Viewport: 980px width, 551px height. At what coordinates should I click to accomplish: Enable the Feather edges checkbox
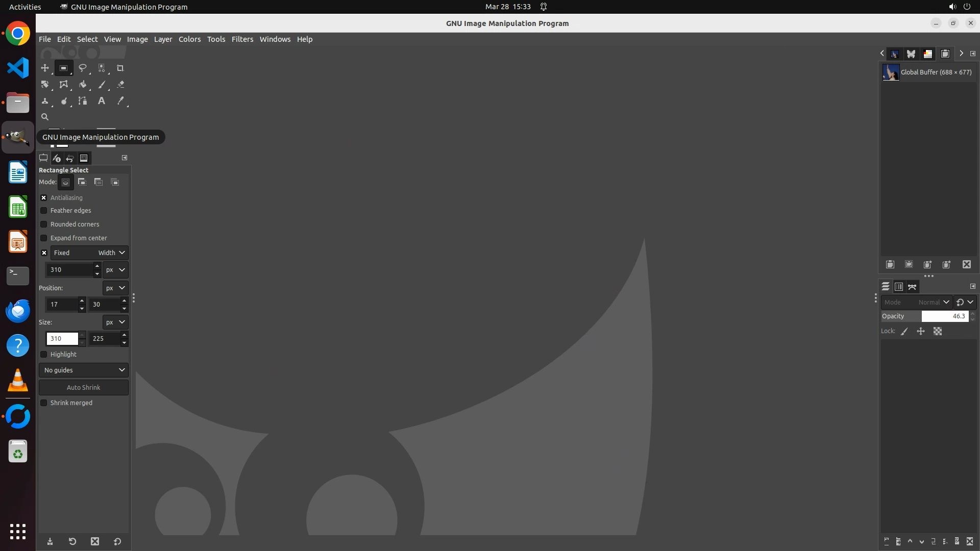[x=44, y=211]
